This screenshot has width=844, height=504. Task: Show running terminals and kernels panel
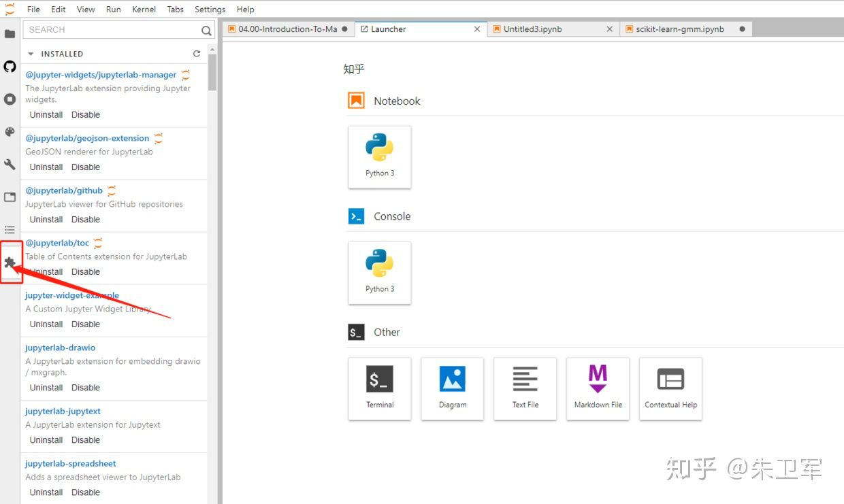point(10,99)
